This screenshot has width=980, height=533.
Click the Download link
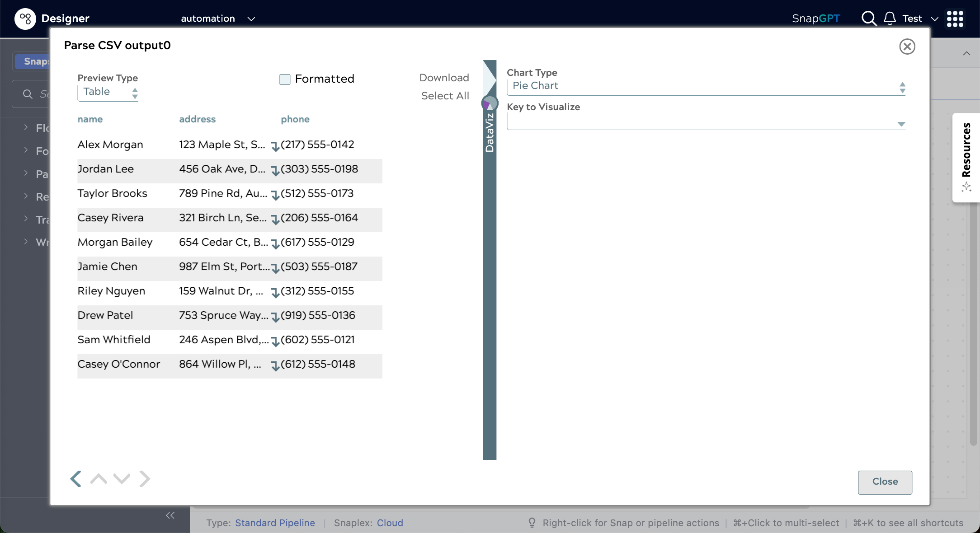click(x=444, y=78)
